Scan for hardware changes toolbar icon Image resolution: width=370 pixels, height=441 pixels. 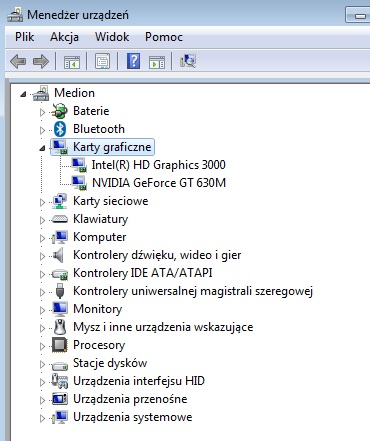188,61
